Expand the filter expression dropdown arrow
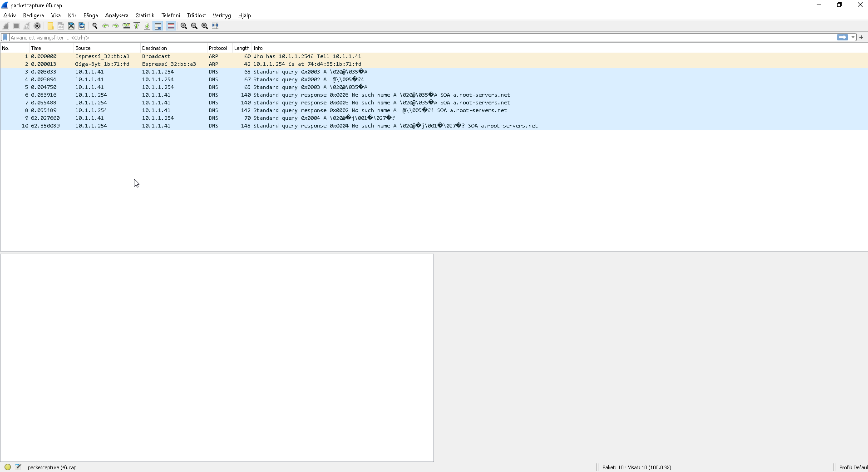The image size is (868, 472). pyautogui.click(x=853, y=37)
